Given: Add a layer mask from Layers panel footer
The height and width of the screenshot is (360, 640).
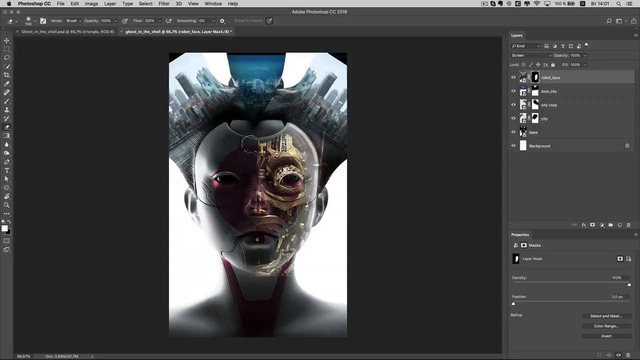Looking at the screenshot, I should point(593,225).
